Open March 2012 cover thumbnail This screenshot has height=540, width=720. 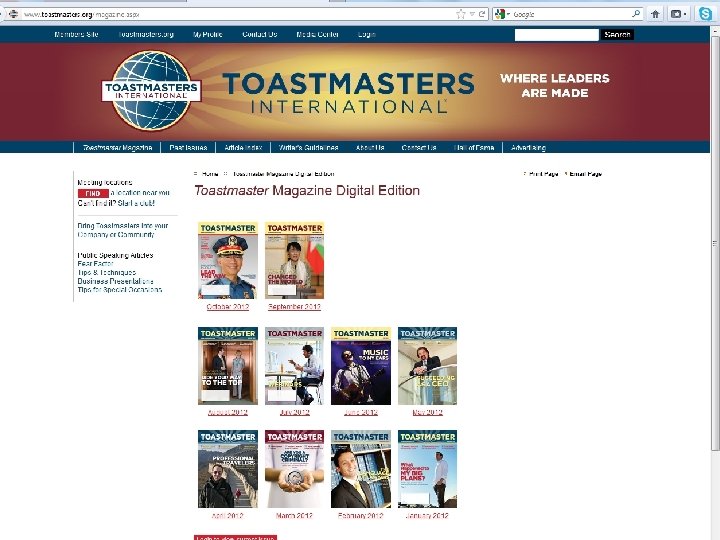pos(294,469)
